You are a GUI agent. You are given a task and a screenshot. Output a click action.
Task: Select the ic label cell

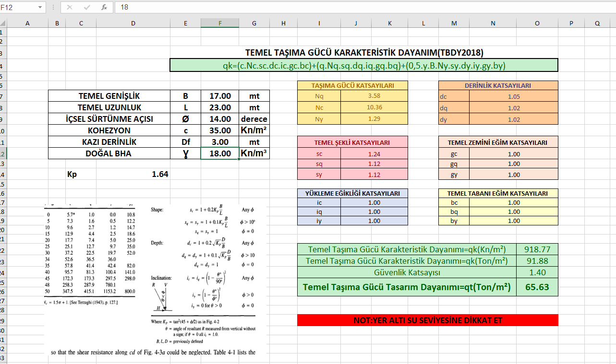(x=319, y=202)
